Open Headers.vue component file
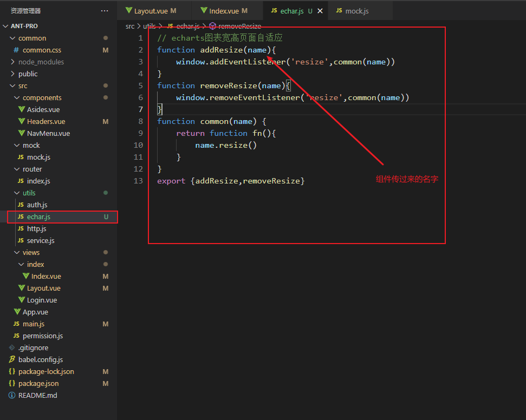 coord(59,121)
